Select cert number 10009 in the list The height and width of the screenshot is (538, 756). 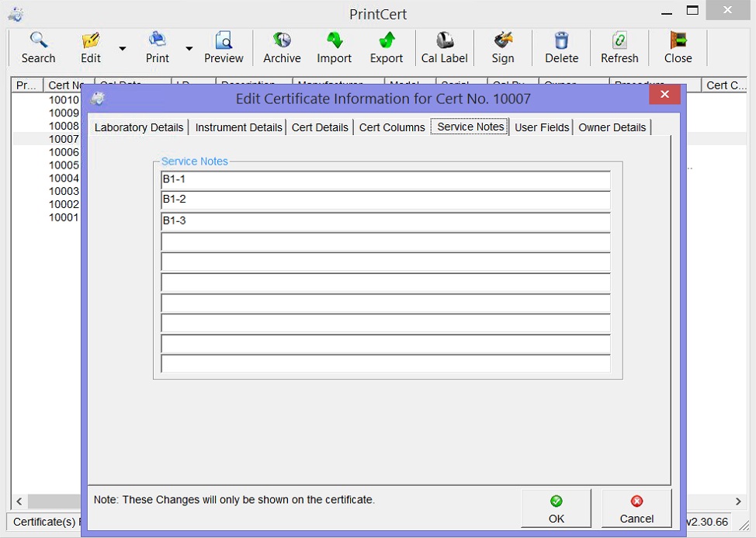coord(64,113)
